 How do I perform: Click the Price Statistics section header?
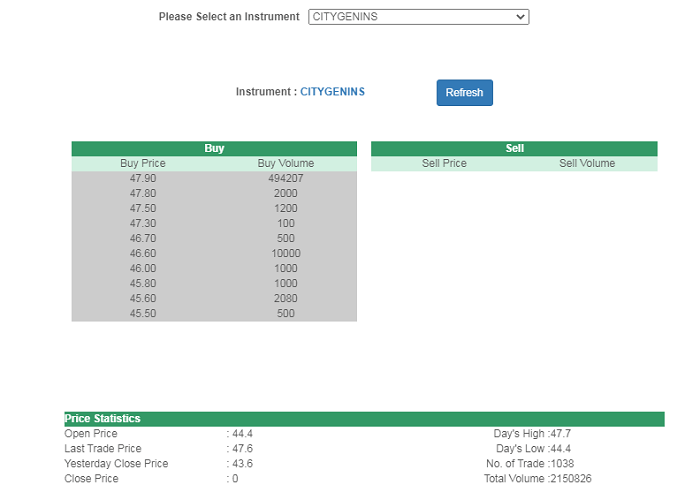coord(103,419)
